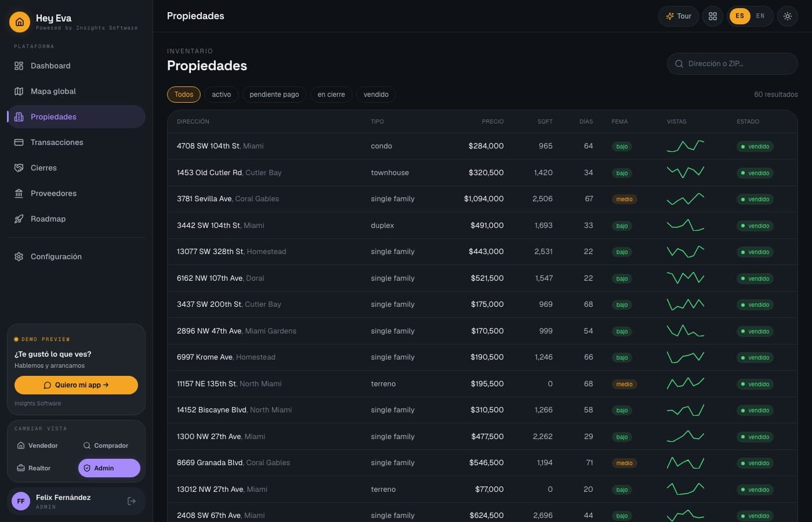Image resolution: width=812 pixels, height=522 pixels.
Task: Click the Propiedades building icon in sidebar
Action: pyautogui.click(x=19, y=117)
